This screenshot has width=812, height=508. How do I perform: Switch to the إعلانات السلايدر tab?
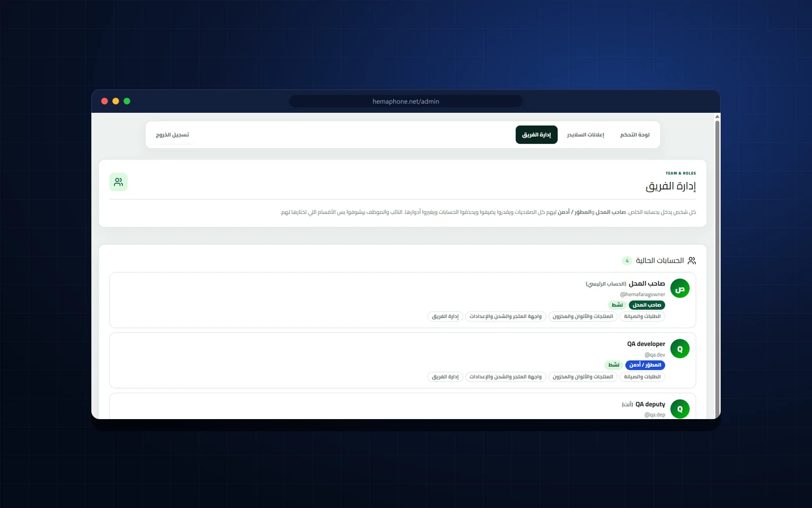pyautogui.click(x=586, y=135)
